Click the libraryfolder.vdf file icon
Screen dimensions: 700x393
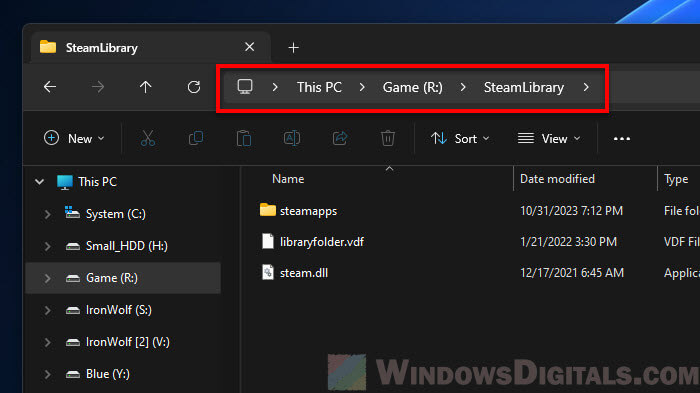[267, 241]
